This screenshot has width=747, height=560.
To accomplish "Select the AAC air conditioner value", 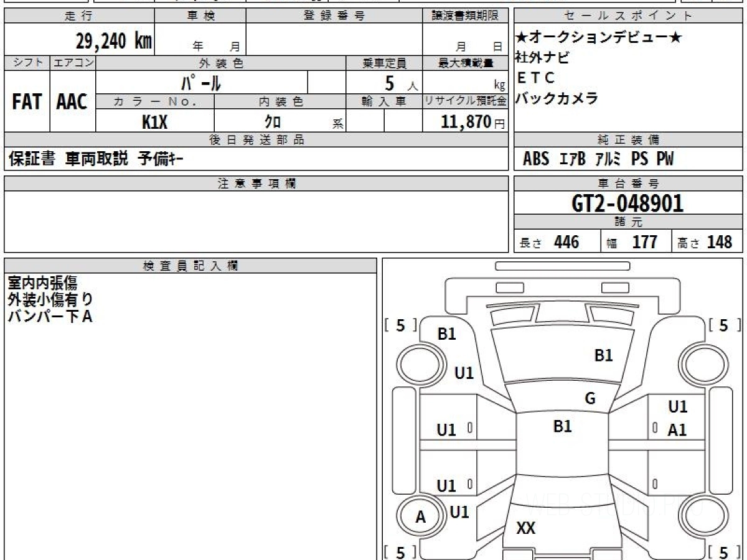I will click(x=72, y=101).
